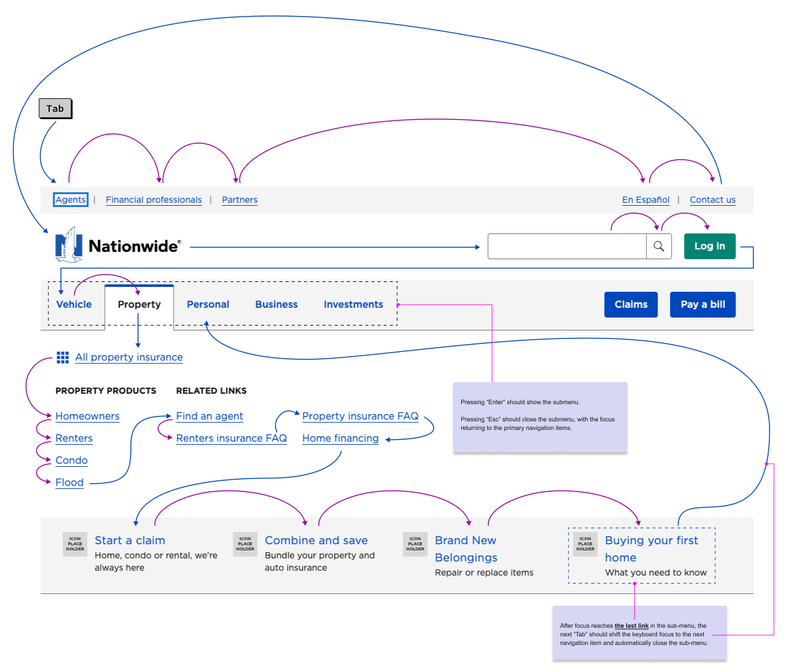Expand the Personal menu item

coord(208,305)
